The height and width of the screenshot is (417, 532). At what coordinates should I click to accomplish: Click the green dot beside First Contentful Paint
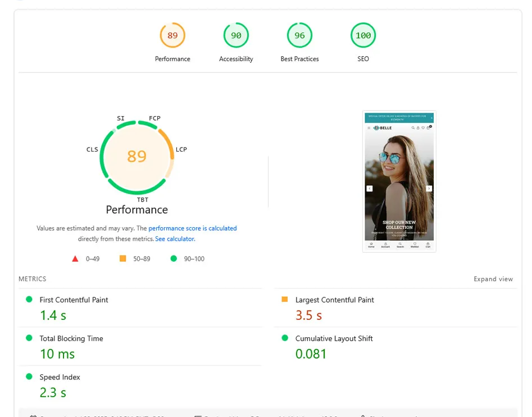pyautogui.click(x=29, y=300)
